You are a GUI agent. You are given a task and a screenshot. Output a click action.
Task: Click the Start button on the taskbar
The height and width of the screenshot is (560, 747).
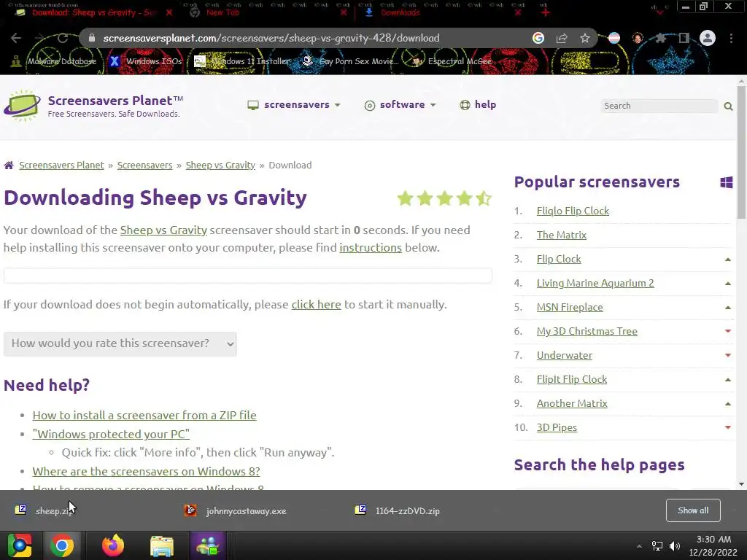20,545
